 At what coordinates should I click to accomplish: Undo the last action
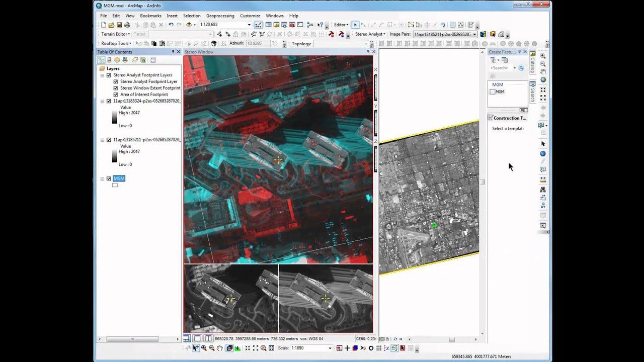point(171,25)
